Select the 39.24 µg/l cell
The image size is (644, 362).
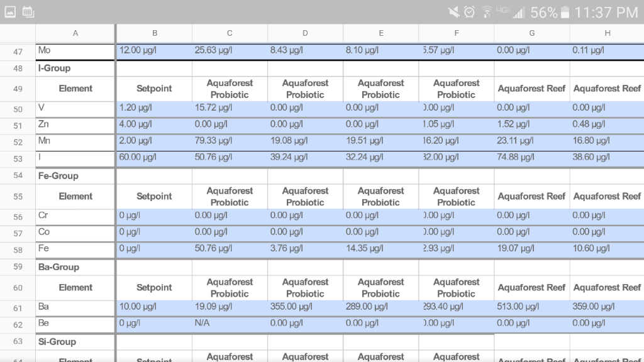tap(305, 159)
